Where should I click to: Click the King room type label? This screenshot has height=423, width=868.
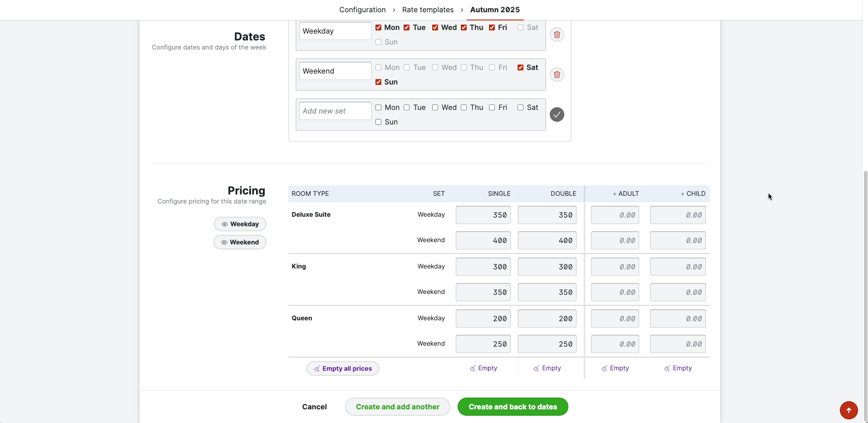(299, 266)
